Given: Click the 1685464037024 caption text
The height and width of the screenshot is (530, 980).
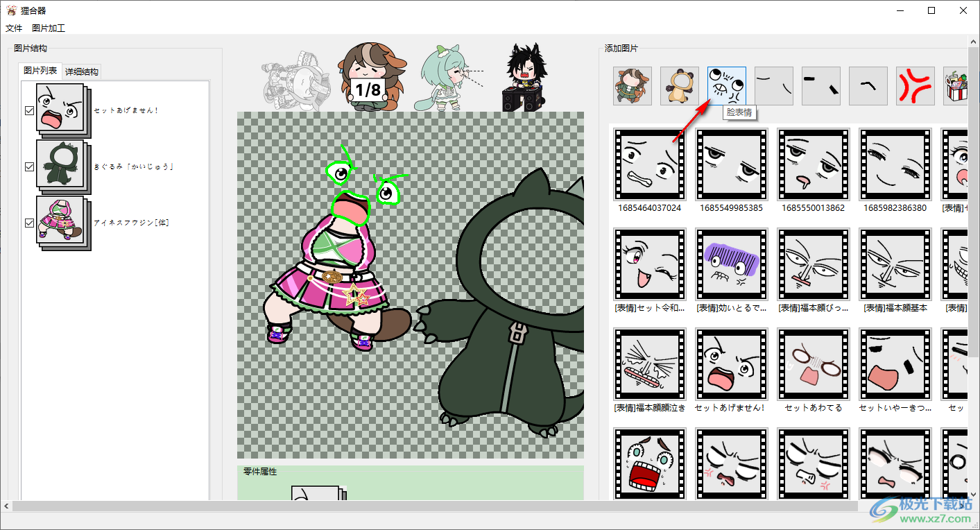Looking at the screenshot, I should 650,207.
